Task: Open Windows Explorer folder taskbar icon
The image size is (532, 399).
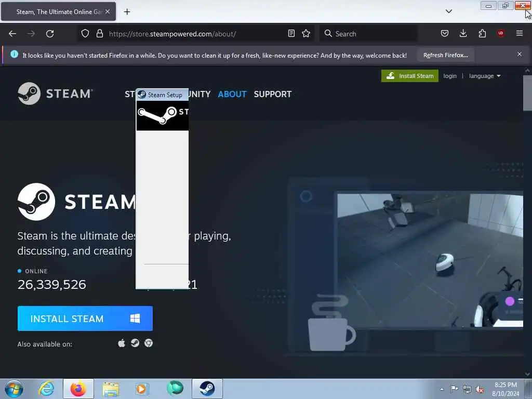Action: click(x=111, y=389)
